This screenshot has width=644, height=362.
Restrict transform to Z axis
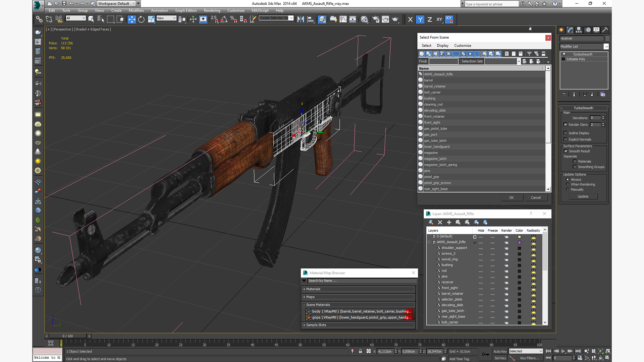(430, 19)
